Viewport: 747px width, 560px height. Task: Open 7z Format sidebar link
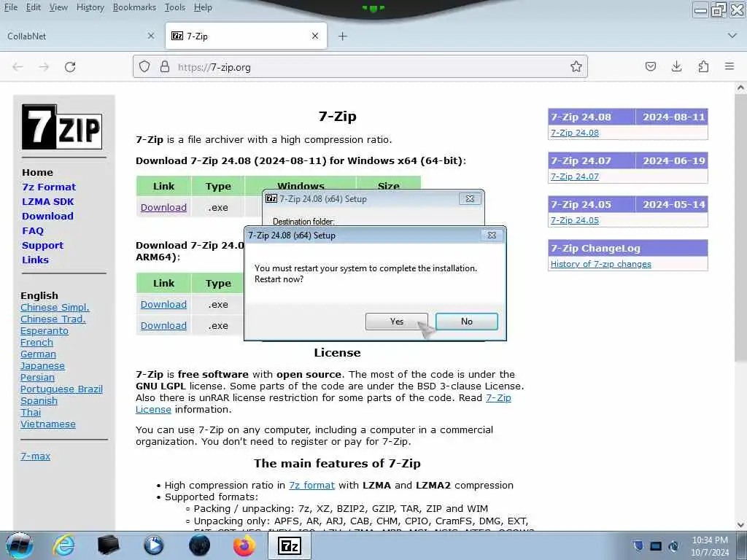point(49,187)
